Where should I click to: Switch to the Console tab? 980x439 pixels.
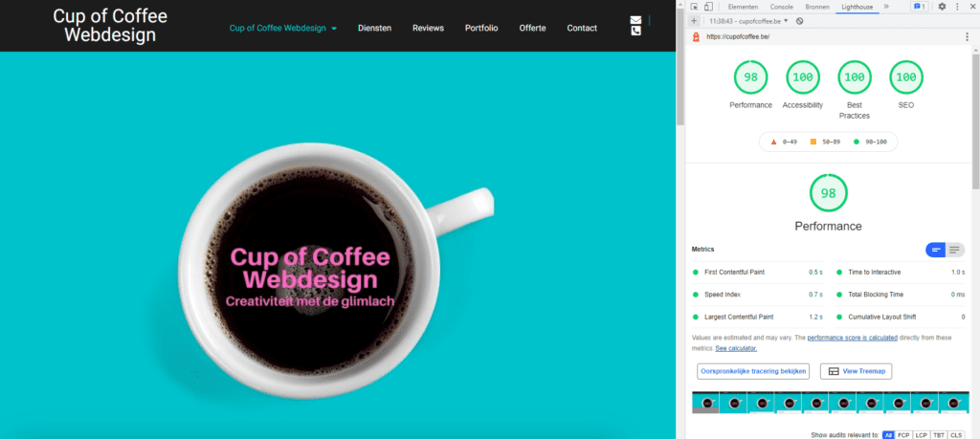click(x=781, y=7)
